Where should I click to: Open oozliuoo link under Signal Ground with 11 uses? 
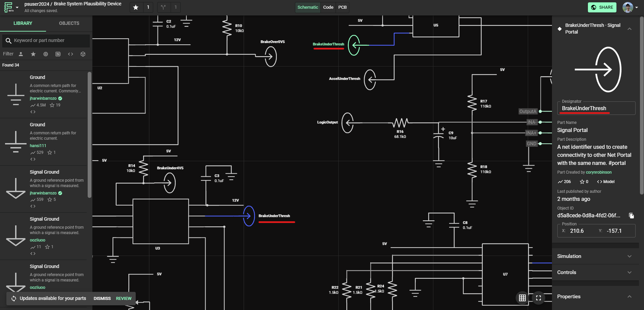[x=37, y=240]
